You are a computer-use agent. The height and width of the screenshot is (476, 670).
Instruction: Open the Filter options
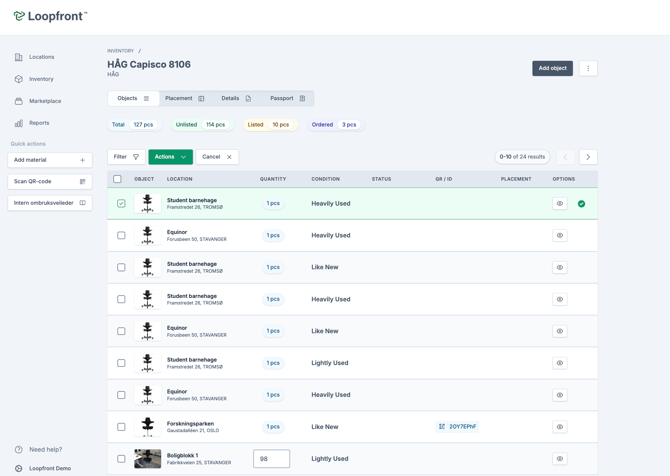tap(126, 157)
